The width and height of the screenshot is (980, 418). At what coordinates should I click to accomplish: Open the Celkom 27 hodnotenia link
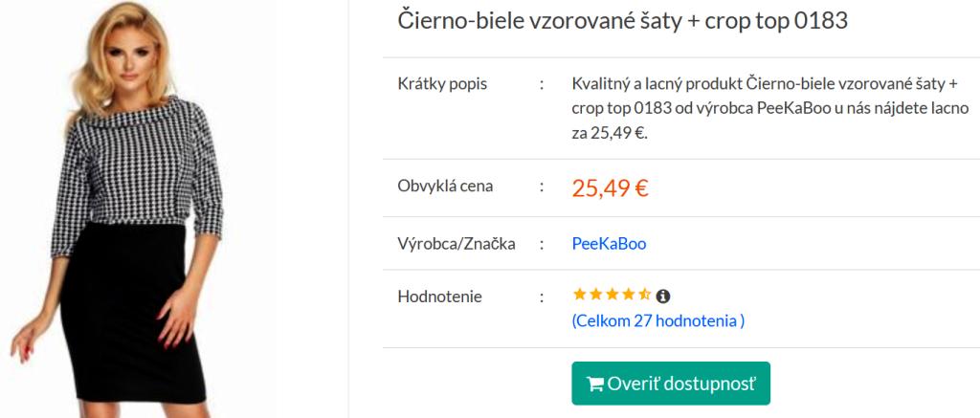pos(657,320)
